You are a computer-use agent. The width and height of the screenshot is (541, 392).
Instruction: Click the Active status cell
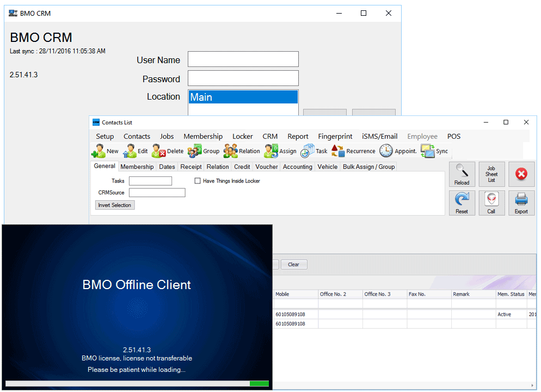[x=511, y=314]
